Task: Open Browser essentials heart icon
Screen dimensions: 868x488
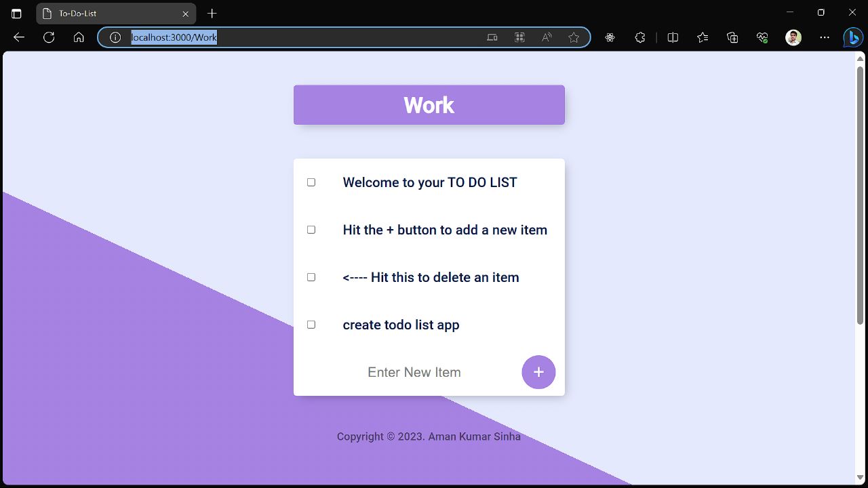Action: pos(762,37)
